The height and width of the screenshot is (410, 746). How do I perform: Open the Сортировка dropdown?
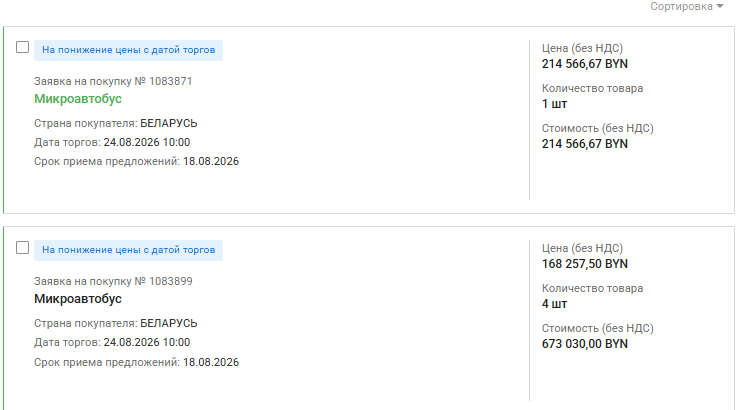[687, 7]
